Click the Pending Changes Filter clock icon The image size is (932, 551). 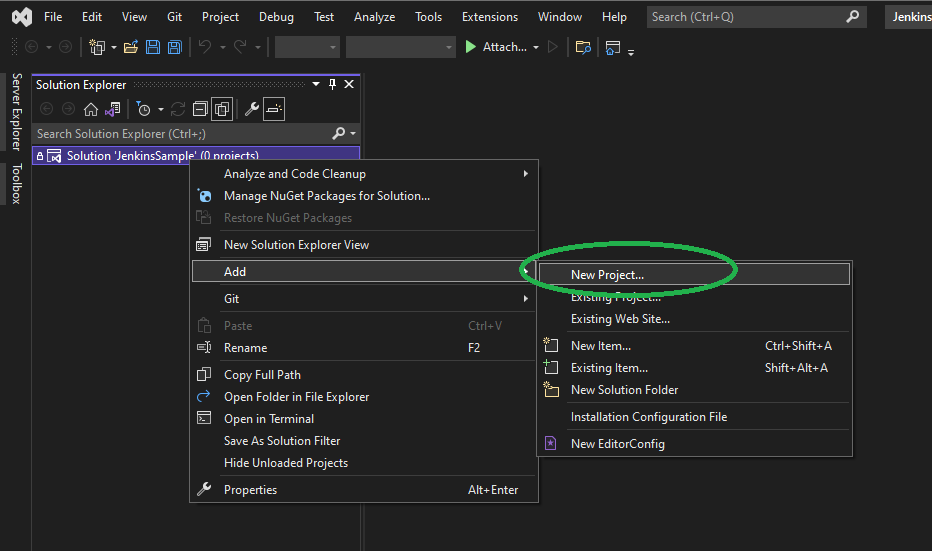pyautogui.click(x=143, y=109)
